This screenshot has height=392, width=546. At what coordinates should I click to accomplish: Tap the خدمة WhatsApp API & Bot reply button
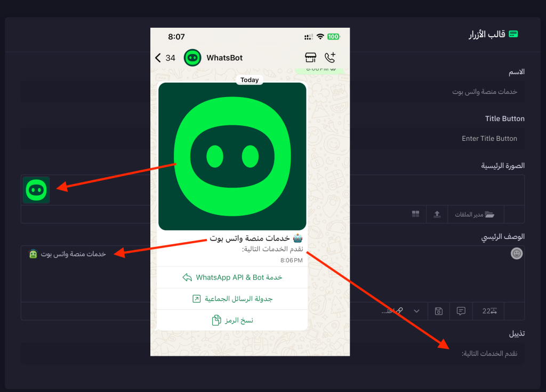(232, 277)
